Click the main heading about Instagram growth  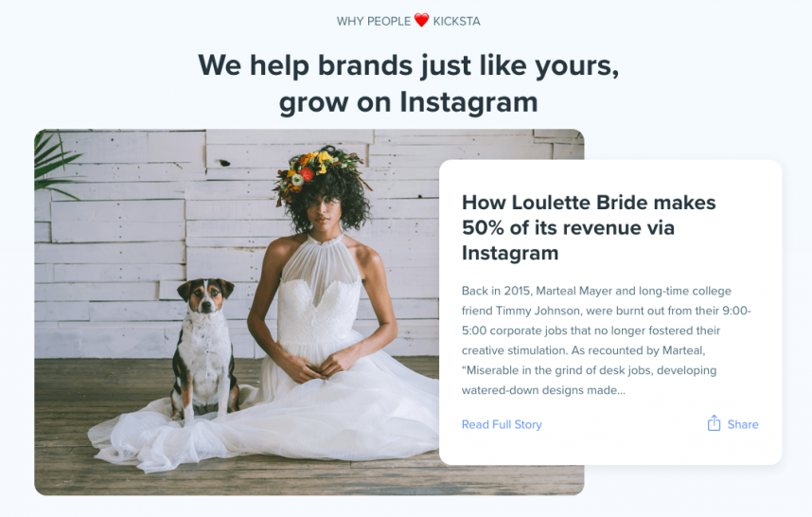click(x=408, y=83)
